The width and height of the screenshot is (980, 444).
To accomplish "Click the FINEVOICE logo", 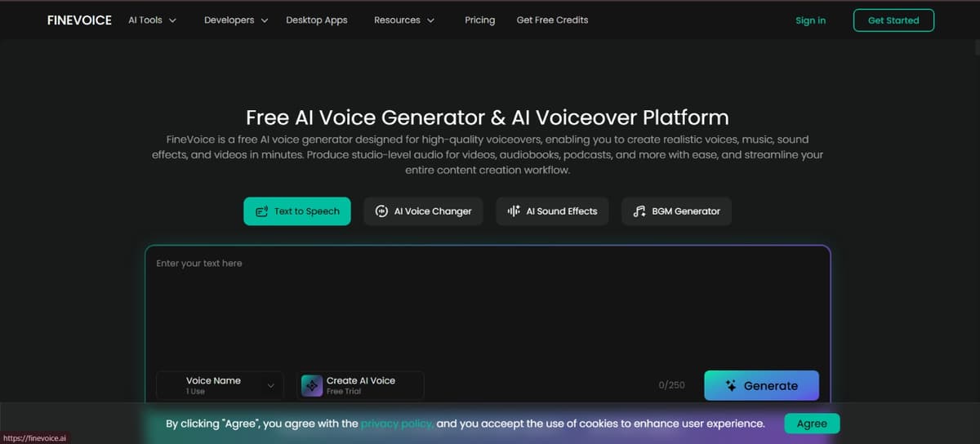I will (x=79, y=20).
